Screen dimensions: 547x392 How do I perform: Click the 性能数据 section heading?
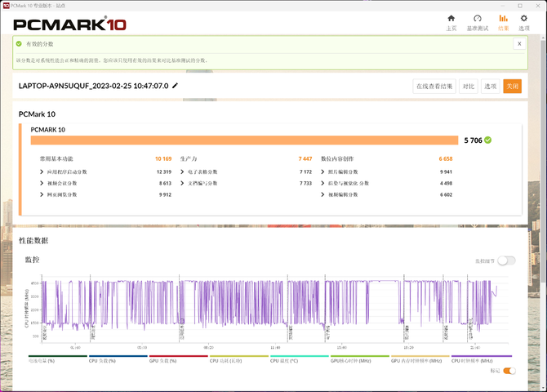pyautogui.click(x=33, y=240)
